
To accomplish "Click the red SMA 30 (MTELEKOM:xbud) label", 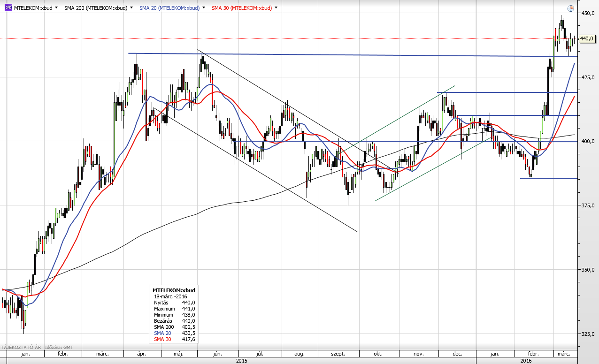I will [242, 8].
